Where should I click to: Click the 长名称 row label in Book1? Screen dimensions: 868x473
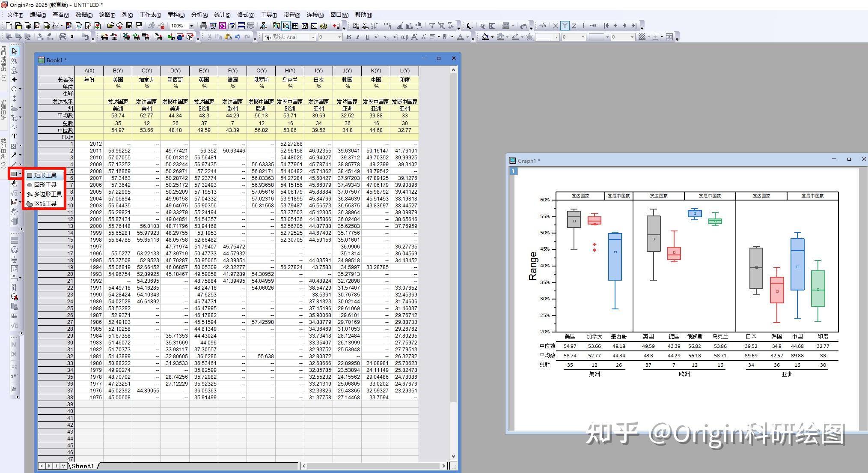pyautogui.click(x=56, y=80)
